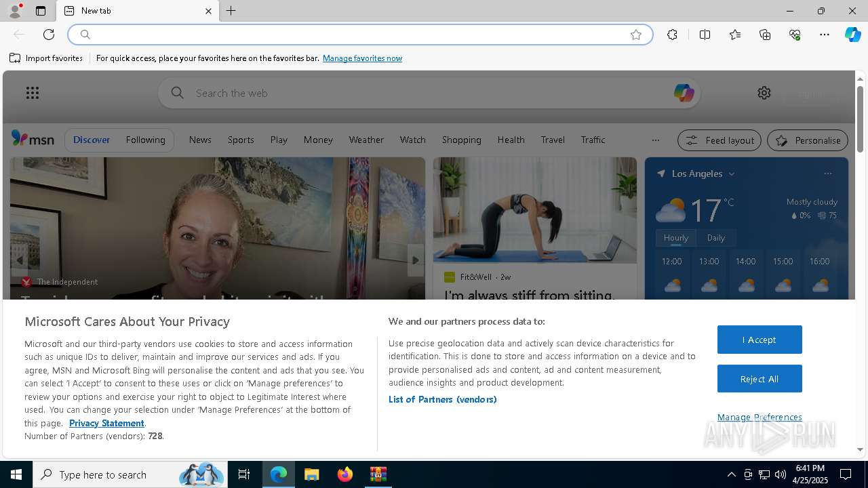Open the Traffic section
This screenshot has width=868, height=488.
click(593, 140)
